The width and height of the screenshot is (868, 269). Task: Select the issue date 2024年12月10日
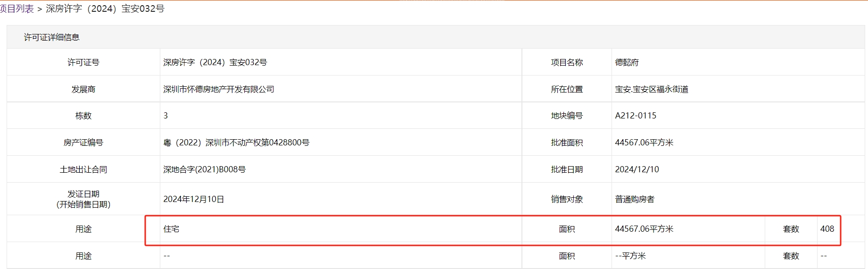pos(194,199)
